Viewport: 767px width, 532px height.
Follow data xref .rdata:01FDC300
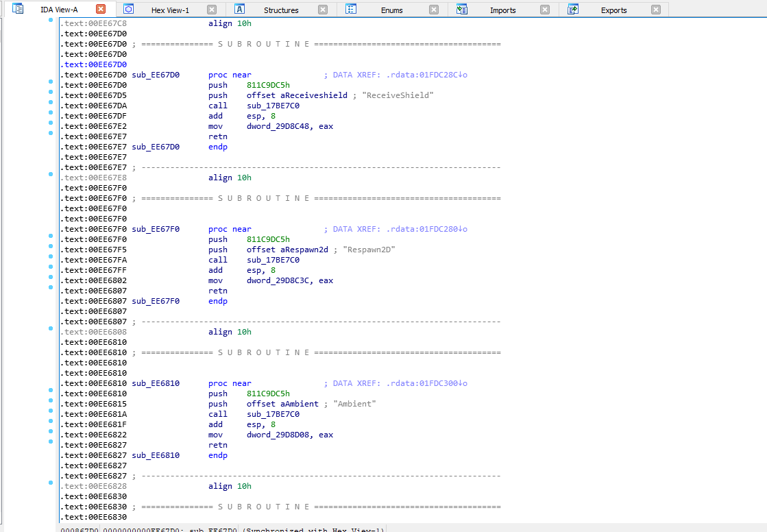point(426,383)
